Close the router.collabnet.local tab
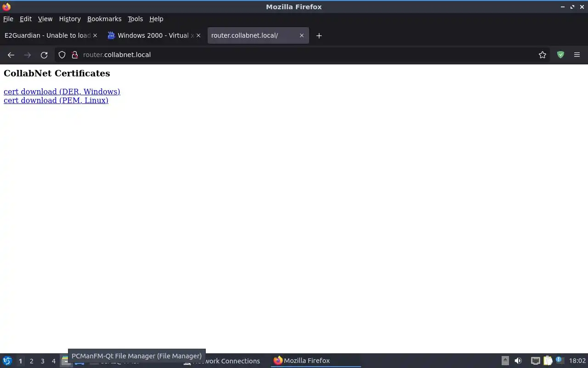The image size is (588, 368). tap(302, 35)
